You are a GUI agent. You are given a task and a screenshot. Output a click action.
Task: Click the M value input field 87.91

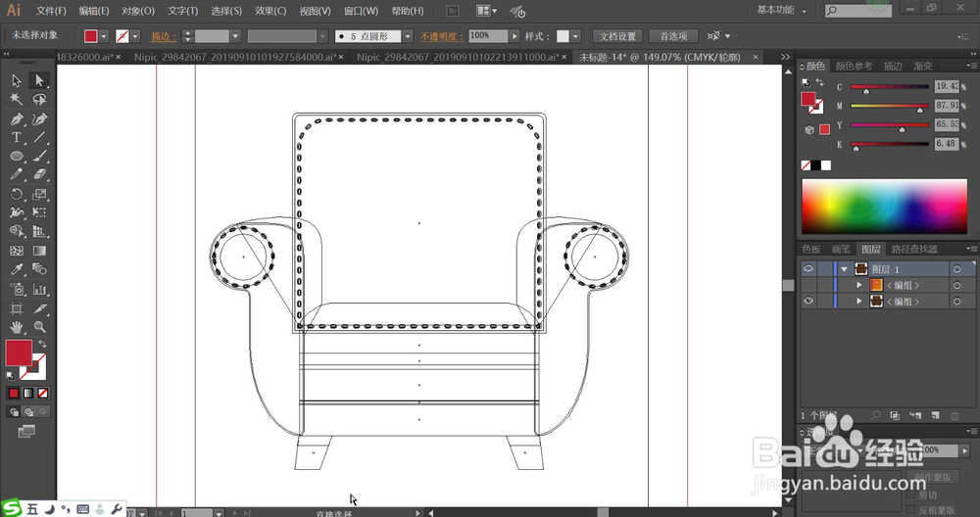point(947,106)
